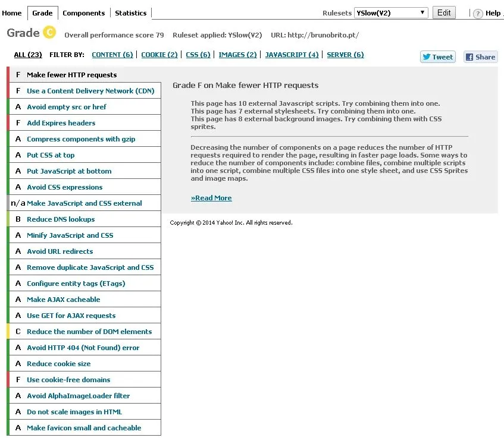Filter by CSS (6)
This screenshot has height=444, width=504.
[198, 55]
